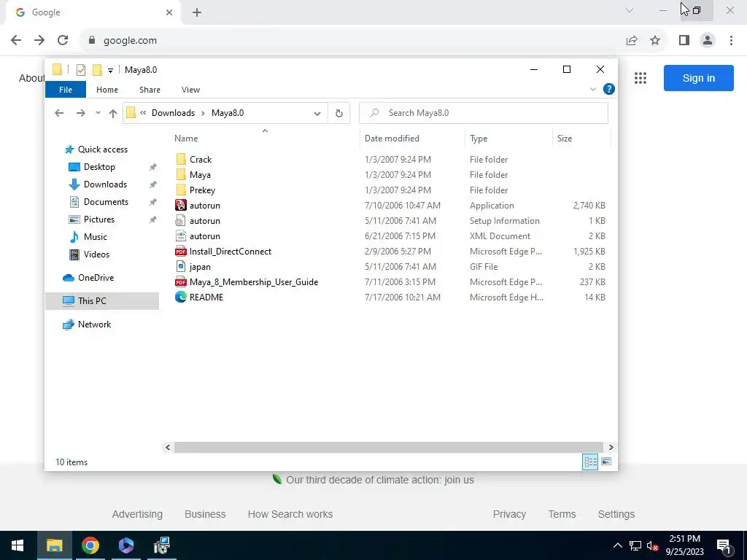Select the Google tab in Chrome
Viewport: 747px width, 560px height.
click(93, 12)
